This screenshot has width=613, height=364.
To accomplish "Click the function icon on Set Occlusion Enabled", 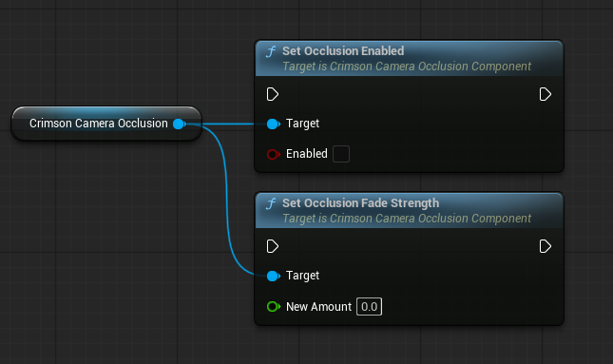I will click(x=271, y=51).
